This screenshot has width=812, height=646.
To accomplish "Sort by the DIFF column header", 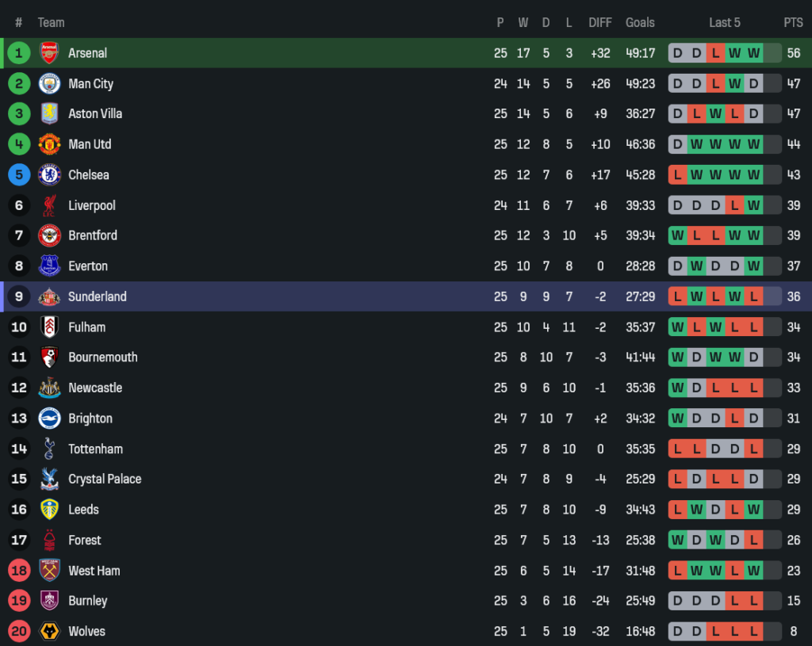I will (x=600, y=22).
